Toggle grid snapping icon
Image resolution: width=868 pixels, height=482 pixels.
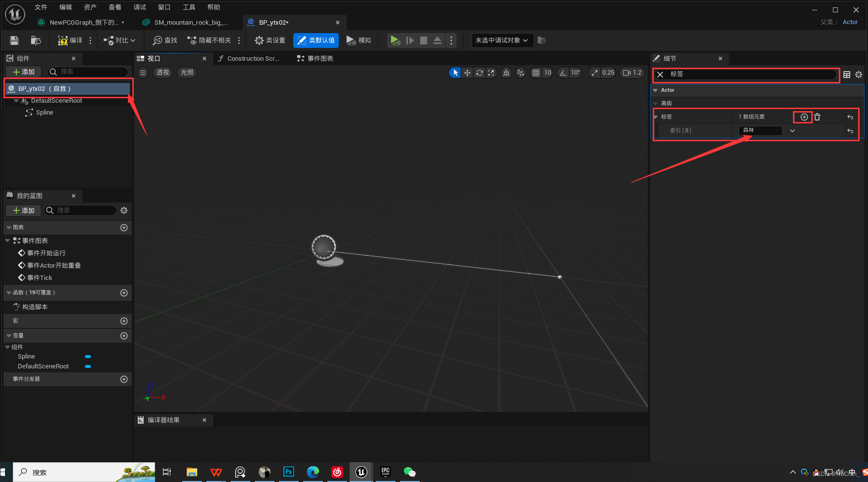click(x=536, y=73)
